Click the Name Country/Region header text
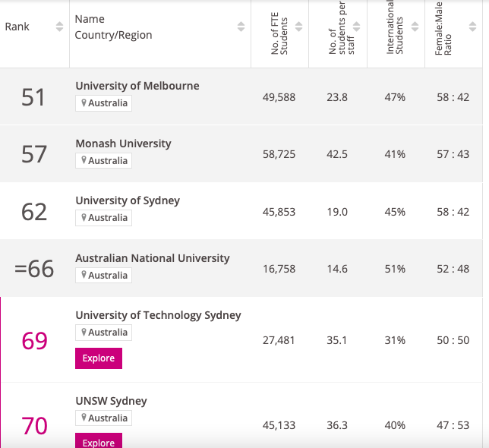 coord(114,27)
